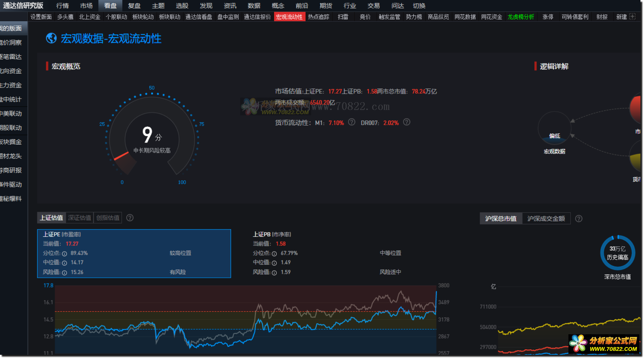Open the 行情 top menu
The height and width of the screenshot is (358, 644).
[x=62, y=6]
